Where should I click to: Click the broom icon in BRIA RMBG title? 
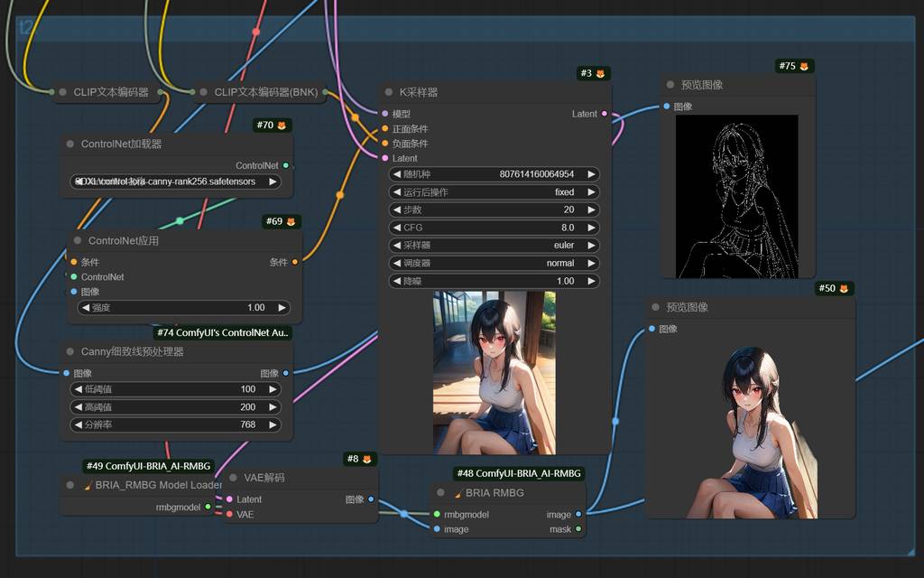[458, 493]
